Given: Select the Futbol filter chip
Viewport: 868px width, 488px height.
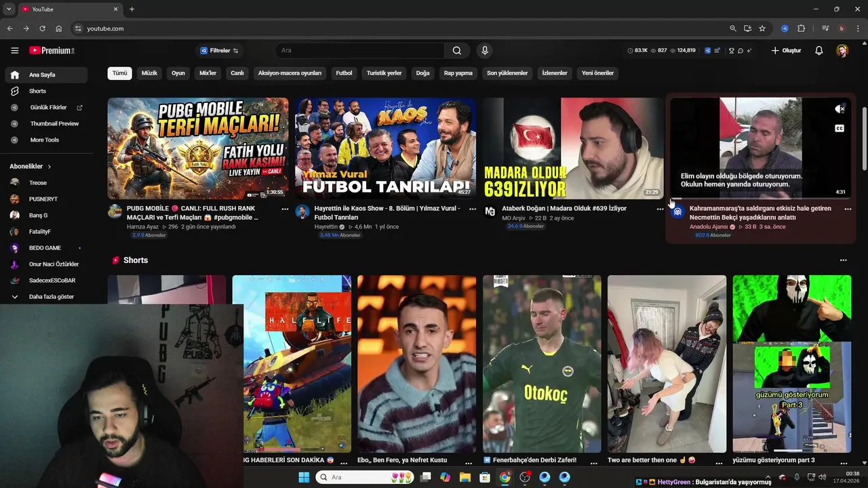Looking at the screenshot, I should [344, 73].
